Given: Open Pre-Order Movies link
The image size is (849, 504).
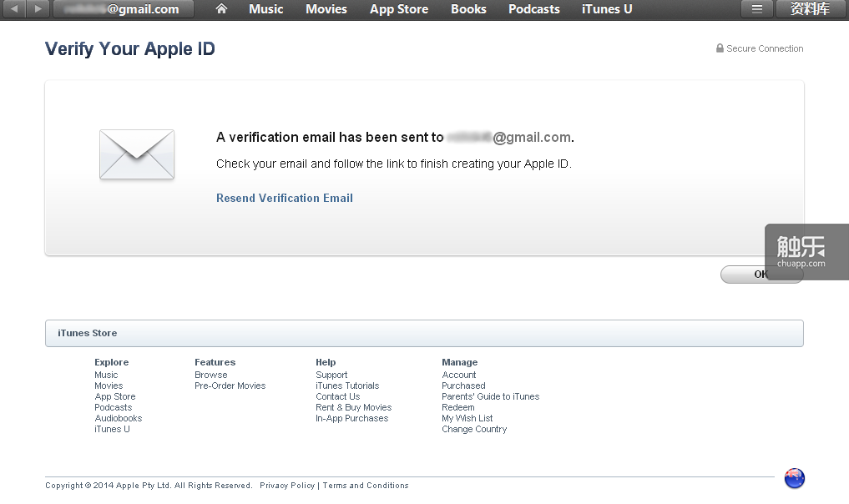Looking at the screenshot, I should pyautogui.click(x=230, y=386).
